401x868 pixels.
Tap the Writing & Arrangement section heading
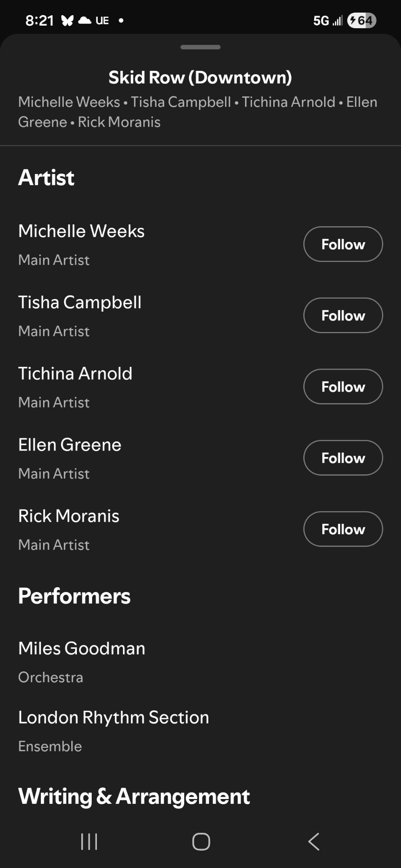pos(134,796)
